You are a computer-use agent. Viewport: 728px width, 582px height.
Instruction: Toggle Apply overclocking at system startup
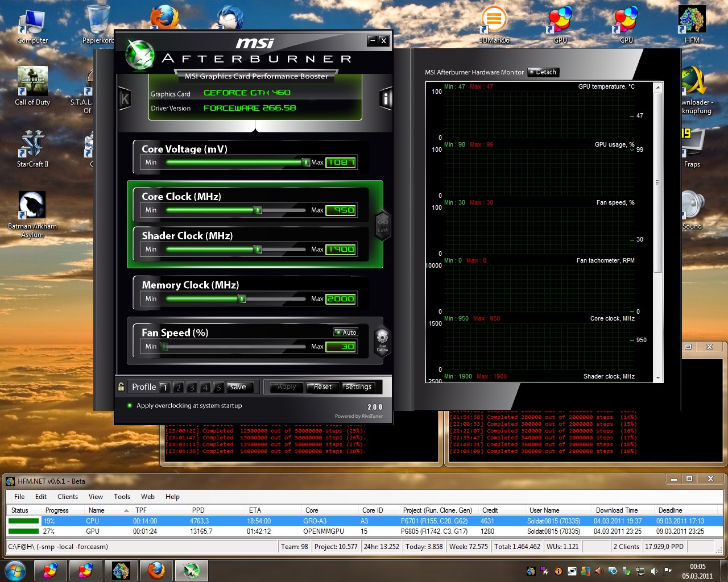click(x=130, y=406)
